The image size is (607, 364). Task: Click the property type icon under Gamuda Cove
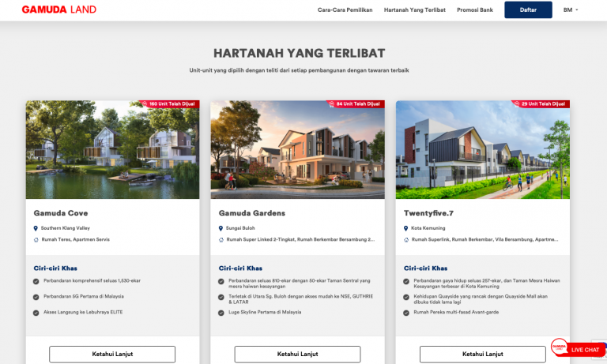click(36, 239)
